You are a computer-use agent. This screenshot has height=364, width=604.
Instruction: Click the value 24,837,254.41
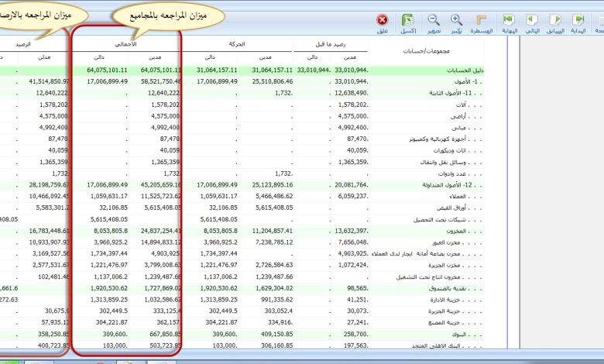[x=161, y=231]
